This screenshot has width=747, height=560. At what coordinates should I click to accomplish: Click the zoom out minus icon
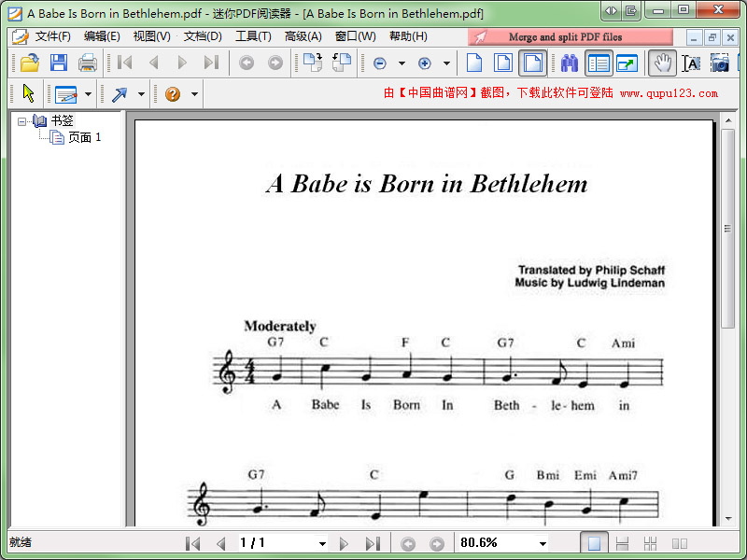(x=380, y=63)
